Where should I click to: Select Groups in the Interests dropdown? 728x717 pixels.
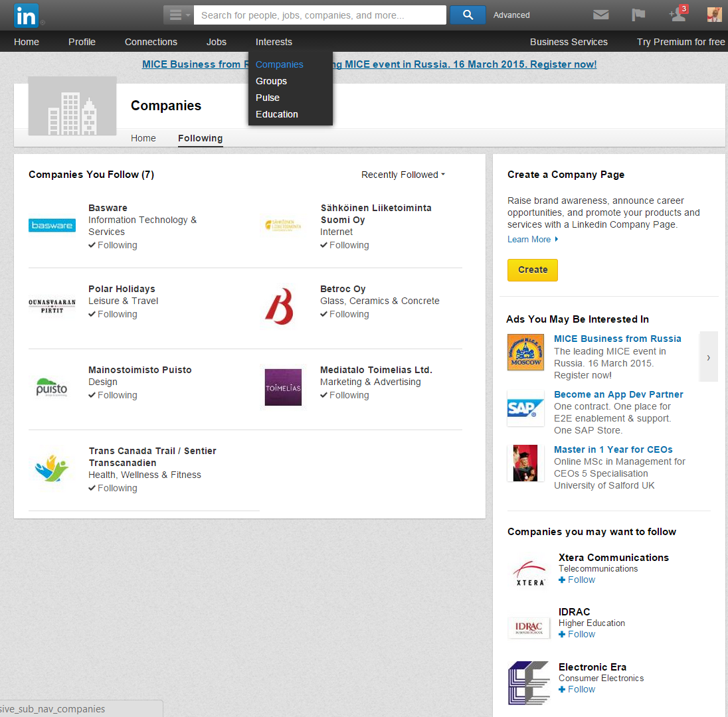pos(271,81)
